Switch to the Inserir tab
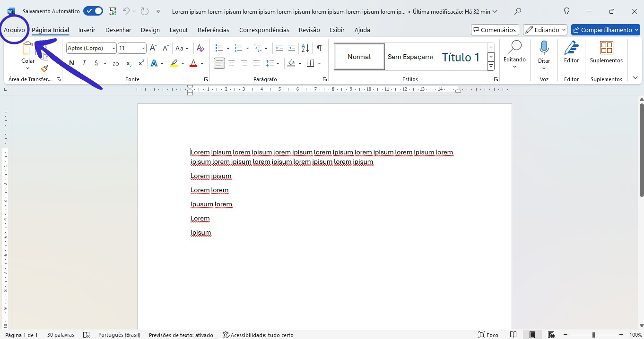 pos(87,30)
